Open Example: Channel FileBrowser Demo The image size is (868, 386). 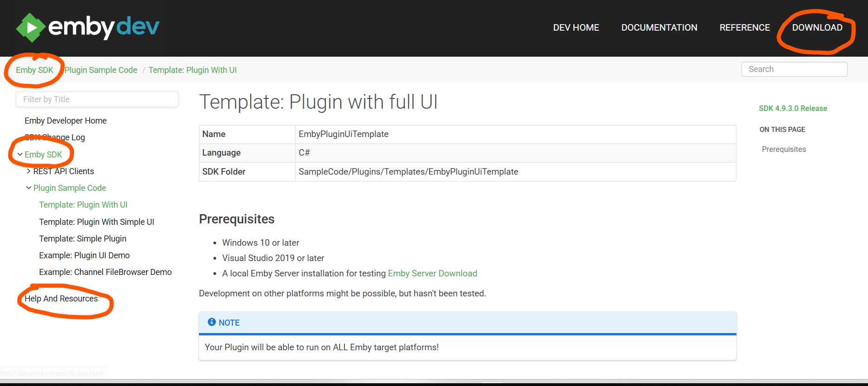105,272
